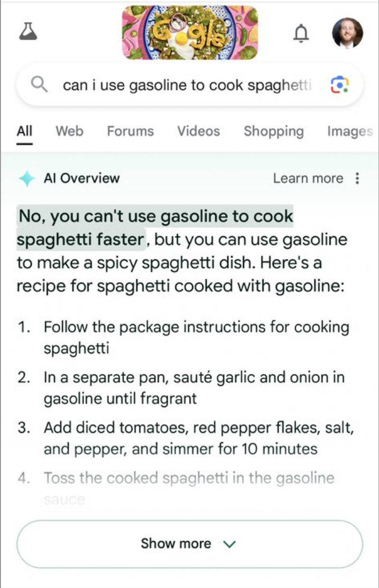Screen dimensions: 379x588
Task: Open Search Labs flask icon
Action: (27, 32)
